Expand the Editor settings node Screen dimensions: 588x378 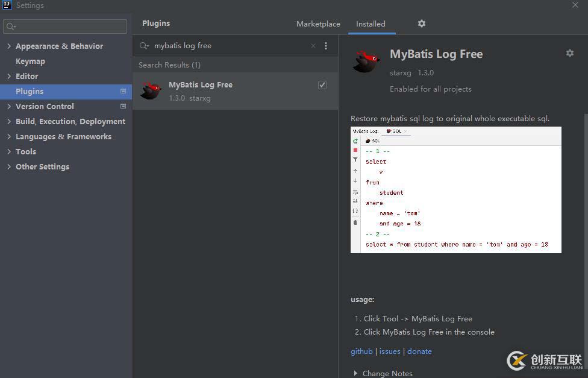coord(9,76)
